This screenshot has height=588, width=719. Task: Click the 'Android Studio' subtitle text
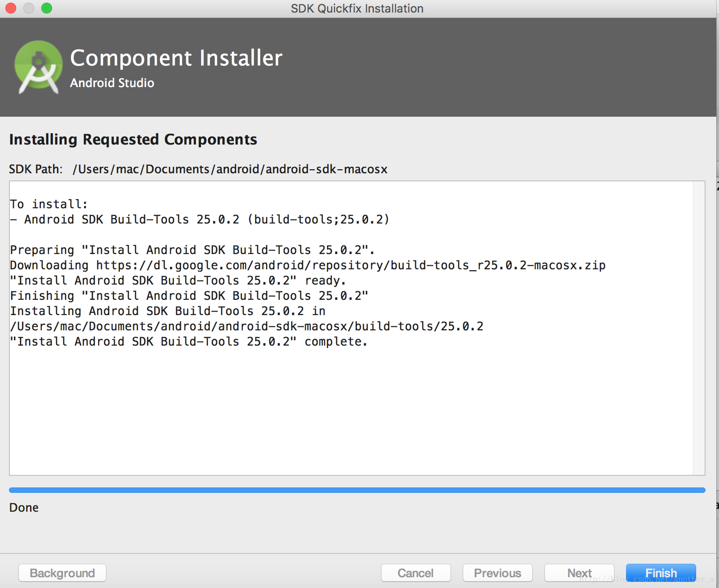point(112,83)
